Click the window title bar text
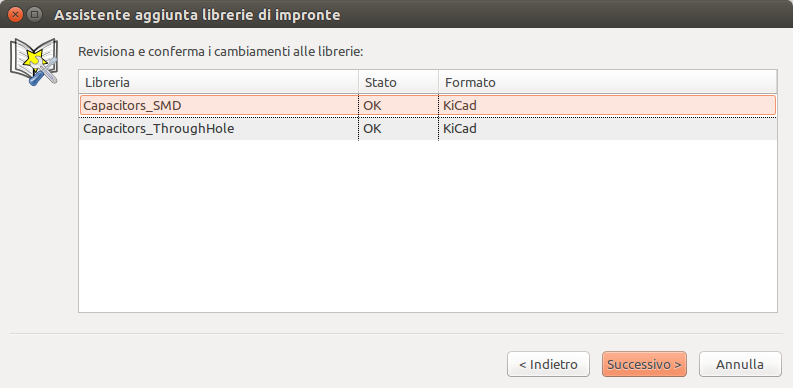The image size is (793, 388). point(197,15)
